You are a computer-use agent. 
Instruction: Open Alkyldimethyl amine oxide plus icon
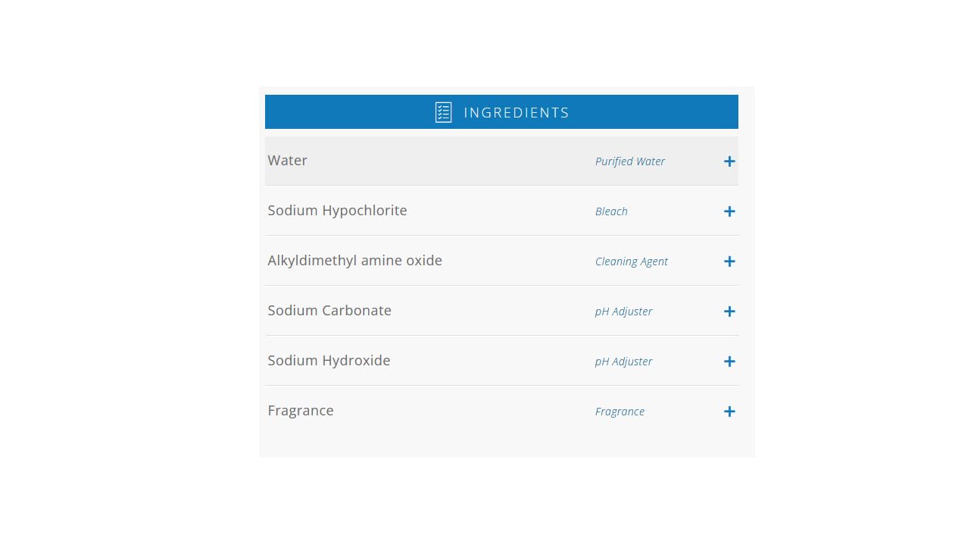729,261
